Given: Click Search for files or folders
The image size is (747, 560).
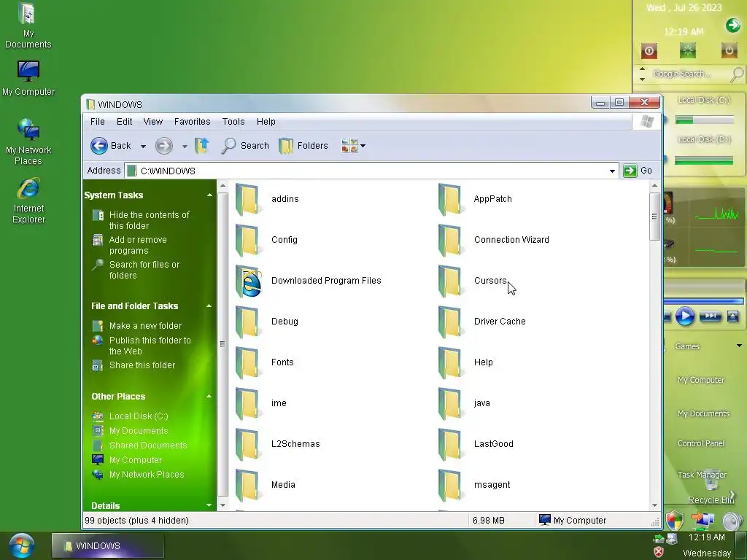Looking at the screenshot, I should (144, 270).
